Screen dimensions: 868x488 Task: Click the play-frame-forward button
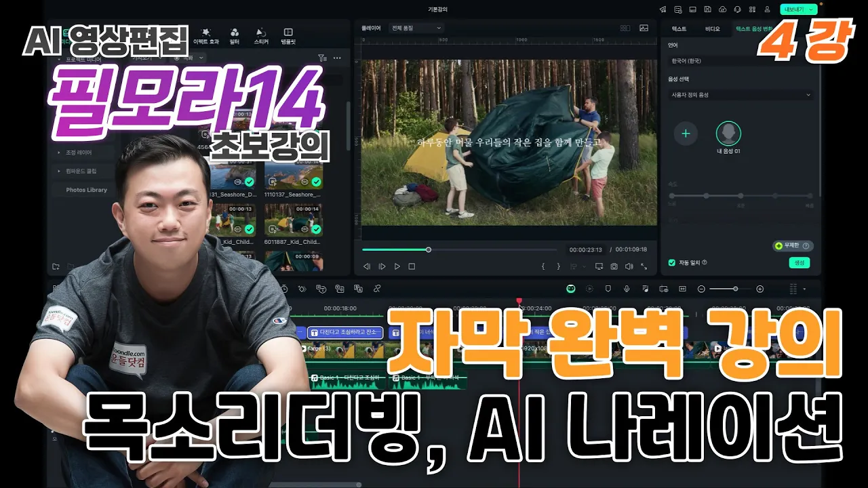click(382, 267)
